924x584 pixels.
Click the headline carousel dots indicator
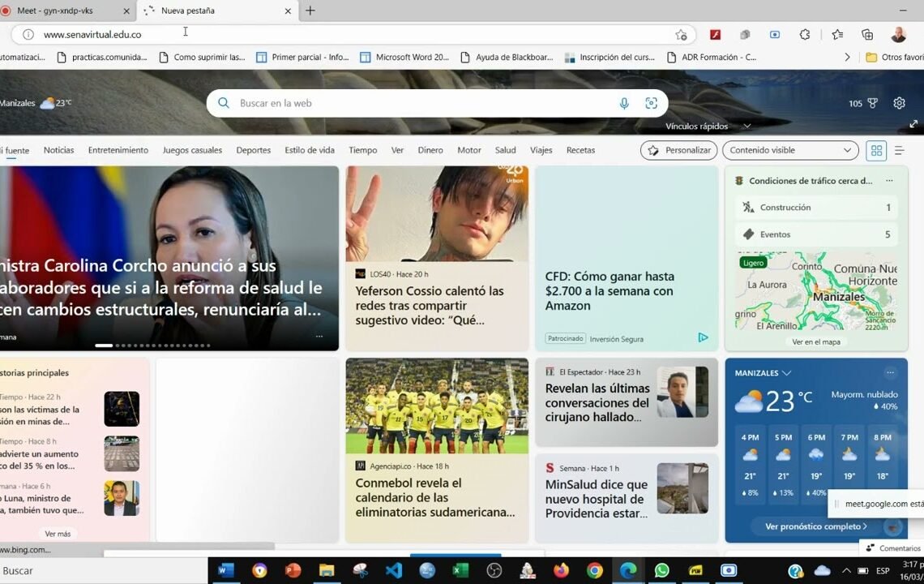coord(152,346)
